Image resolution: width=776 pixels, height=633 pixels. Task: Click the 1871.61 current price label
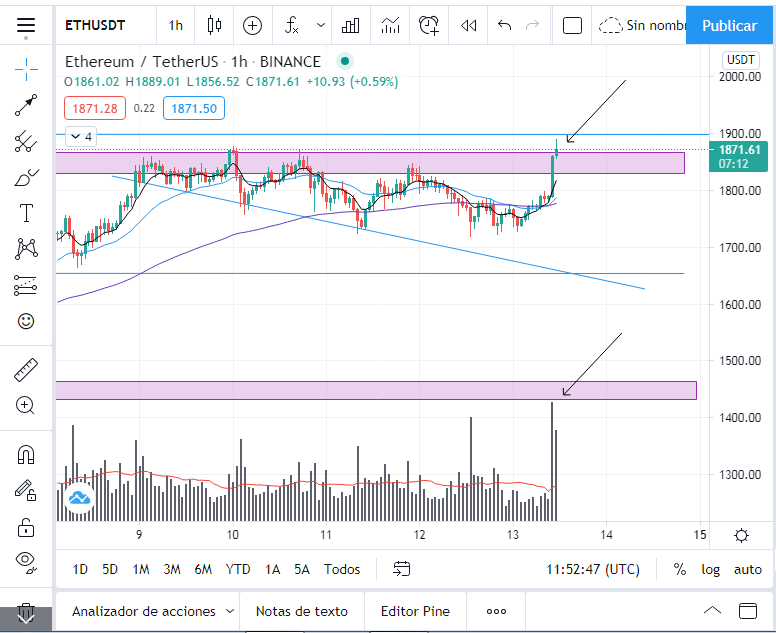click(738, 156)
